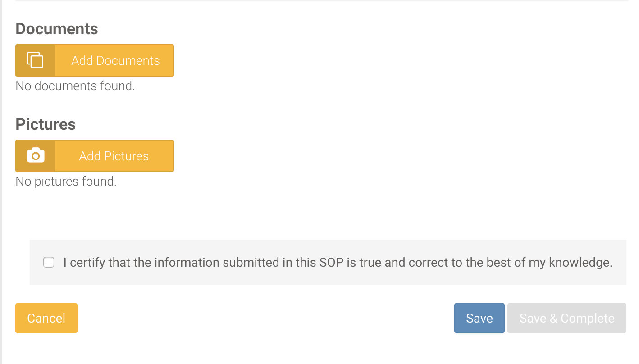Click the stacked documents icon
Screen dimensions: 639x364
(35, 60)
